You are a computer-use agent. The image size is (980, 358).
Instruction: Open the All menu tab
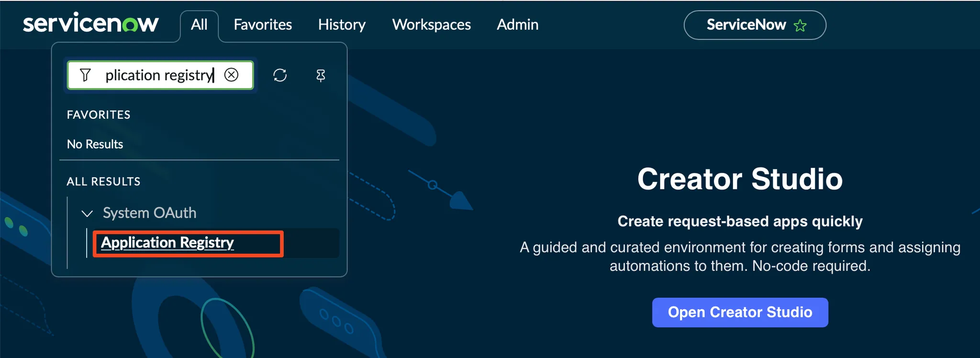click(199, 24)
